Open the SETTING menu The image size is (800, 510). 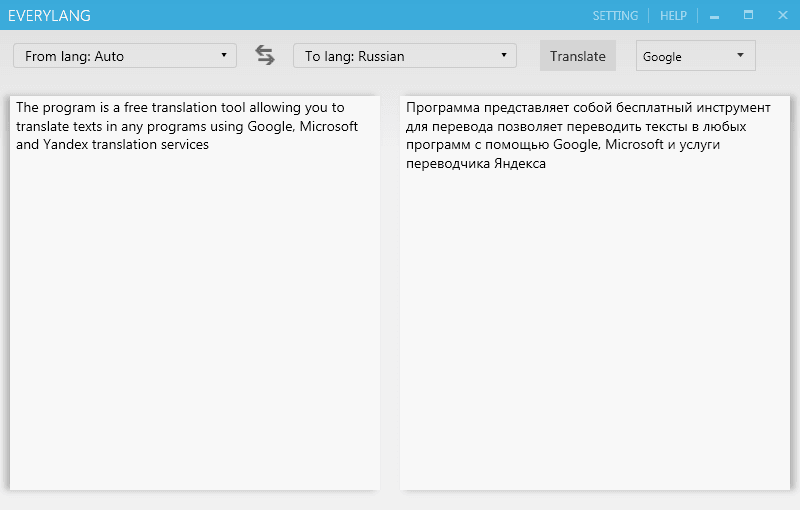(x=615, y=16)
